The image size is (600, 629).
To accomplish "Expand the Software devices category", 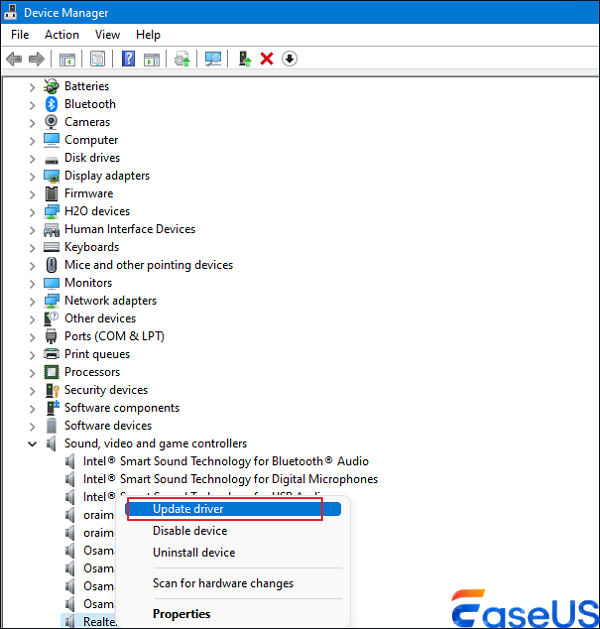I will pyautogui.click(x=32, y=426).
